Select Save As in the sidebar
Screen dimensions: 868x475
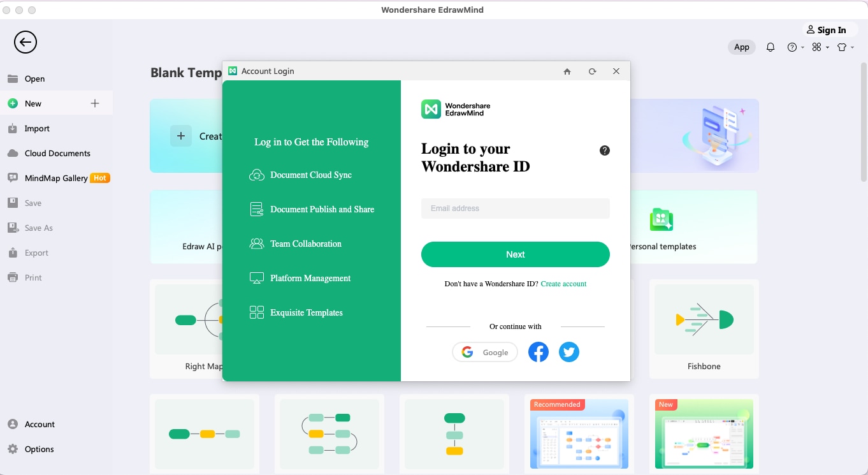38,228
